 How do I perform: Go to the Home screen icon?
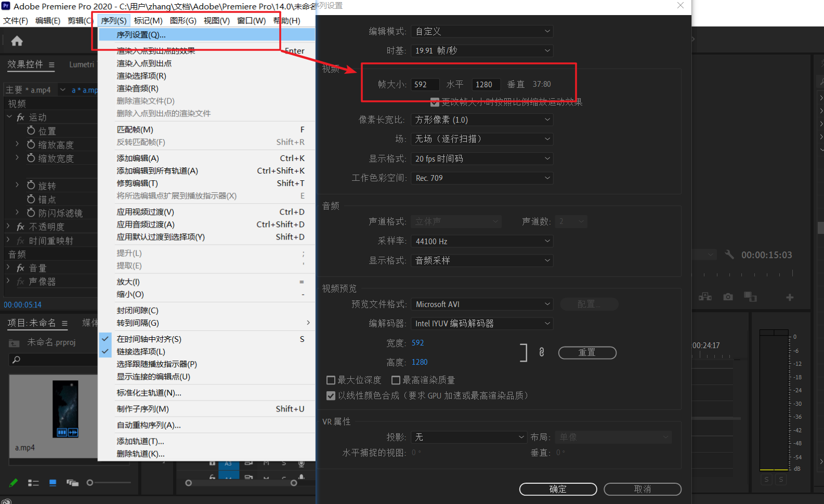[17, 41]
